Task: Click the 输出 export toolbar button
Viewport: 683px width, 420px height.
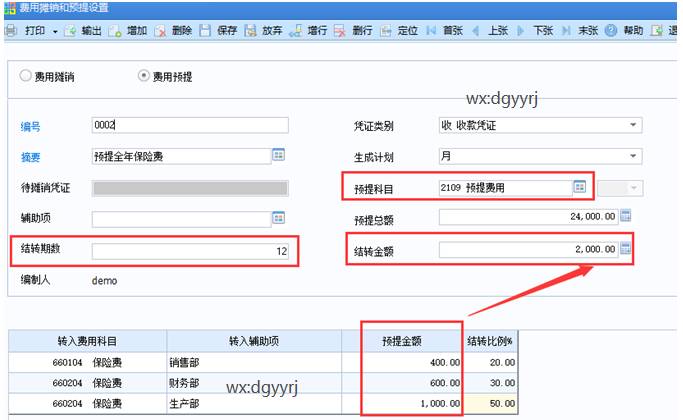Action: (83, 30)
